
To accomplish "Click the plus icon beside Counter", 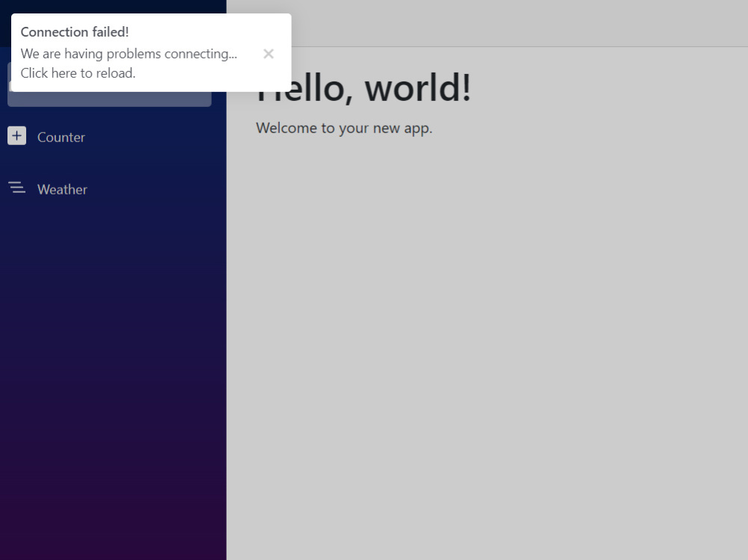I will click(16, 136).
